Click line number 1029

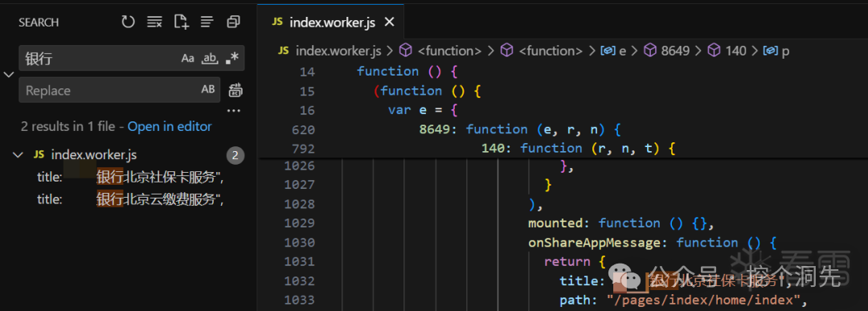(299, 223)
